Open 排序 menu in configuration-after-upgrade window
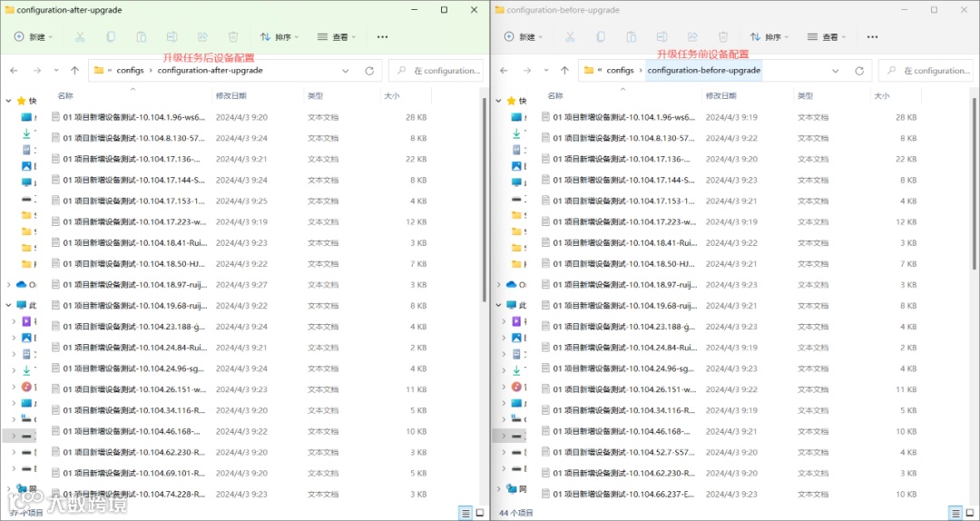This screenshot has height=521, width=980. (x=279, y=37)
